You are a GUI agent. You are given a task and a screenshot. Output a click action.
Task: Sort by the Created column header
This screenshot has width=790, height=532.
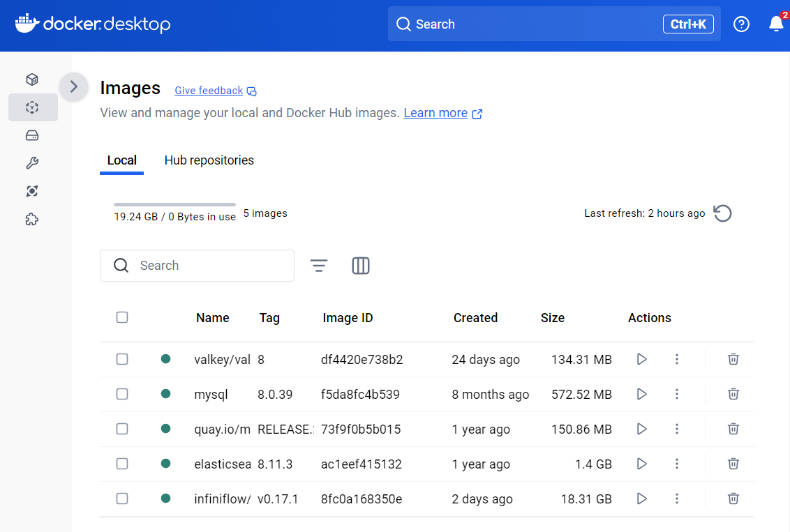tap(476, 318)
